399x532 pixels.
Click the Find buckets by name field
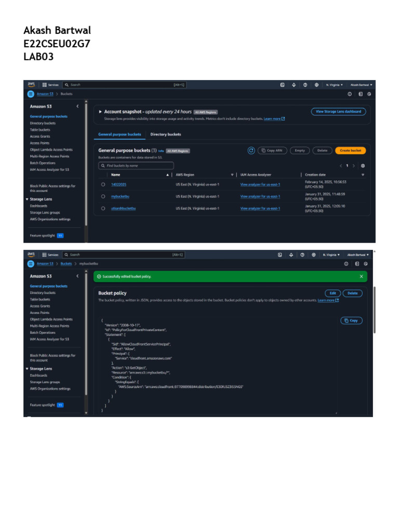(136, 166)
